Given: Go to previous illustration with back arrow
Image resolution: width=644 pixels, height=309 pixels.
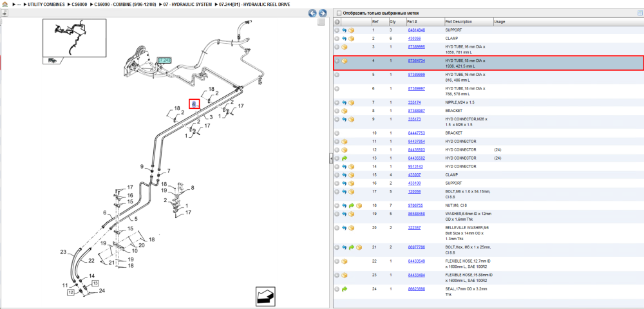Looking at the screenshot, I should (312, 13).
